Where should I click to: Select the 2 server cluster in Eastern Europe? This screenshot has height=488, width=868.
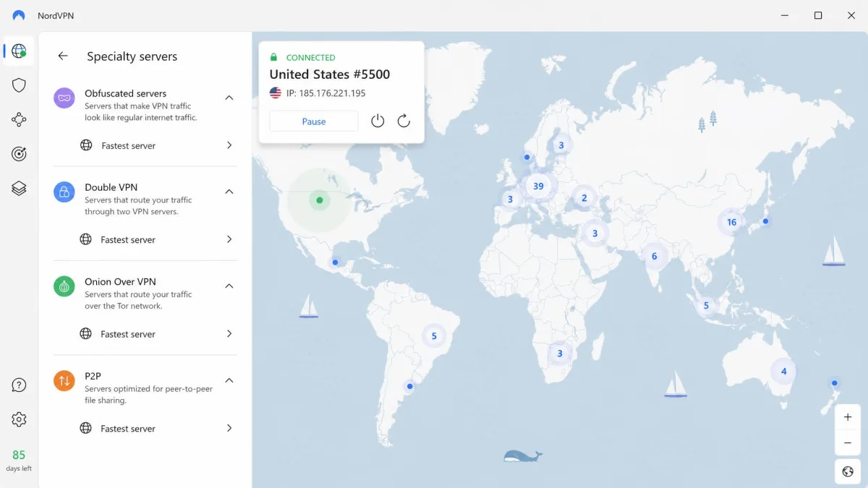point(584,198)
